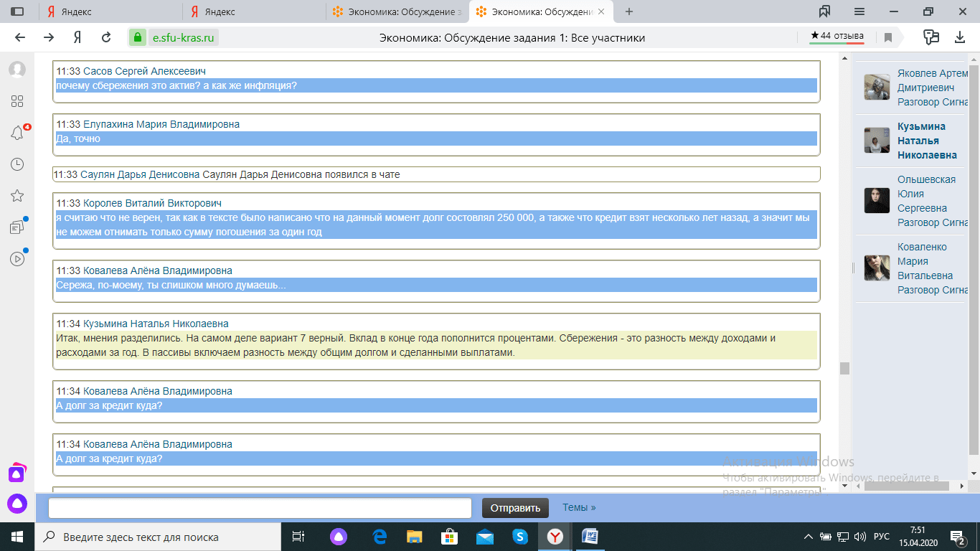
Task: Open the downloads arrow icon
Action: [x=960, y=37]
